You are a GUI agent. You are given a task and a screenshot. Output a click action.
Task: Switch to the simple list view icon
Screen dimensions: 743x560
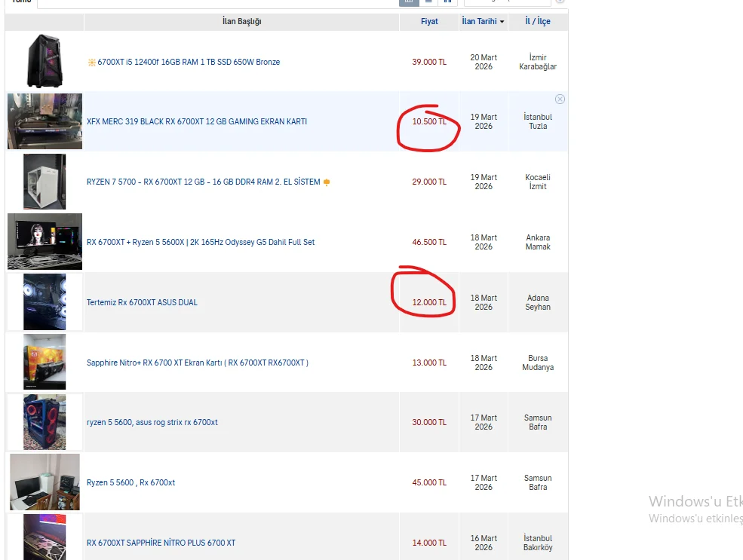pos(428,2)
